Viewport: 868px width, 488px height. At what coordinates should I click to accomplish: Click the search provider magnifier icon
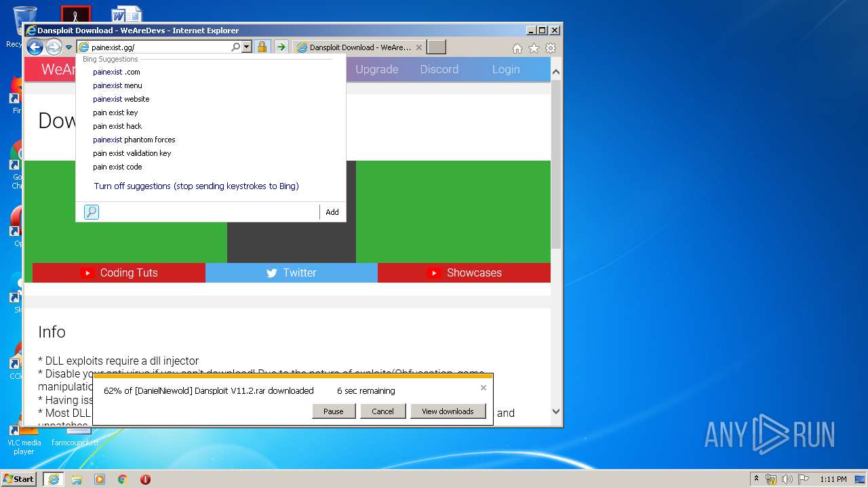[92, 212]
